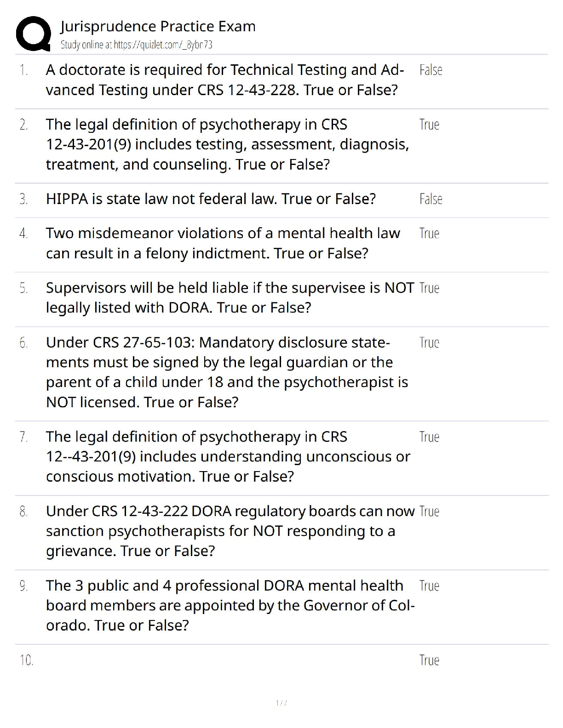The width and height of the screenshot is (563, 728).
Task: Click the True answer for question 6
Action: point(429,343)
